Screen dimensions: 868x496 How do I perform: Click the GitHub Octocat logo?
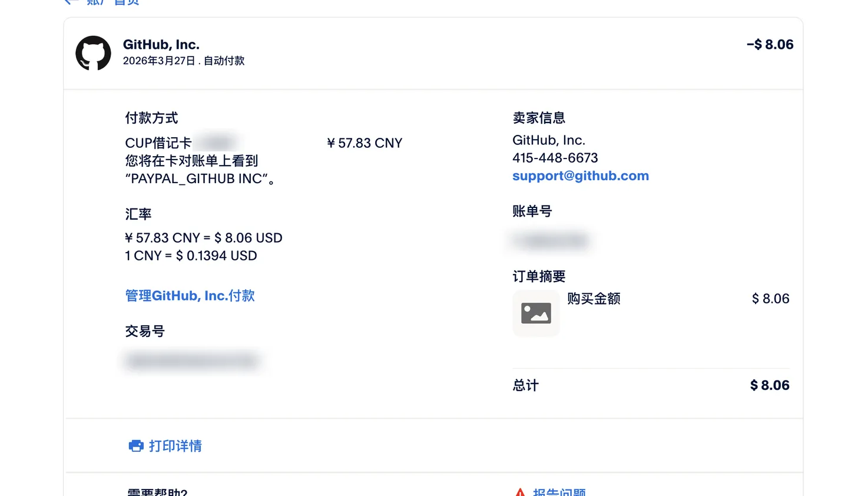point(93,53)
